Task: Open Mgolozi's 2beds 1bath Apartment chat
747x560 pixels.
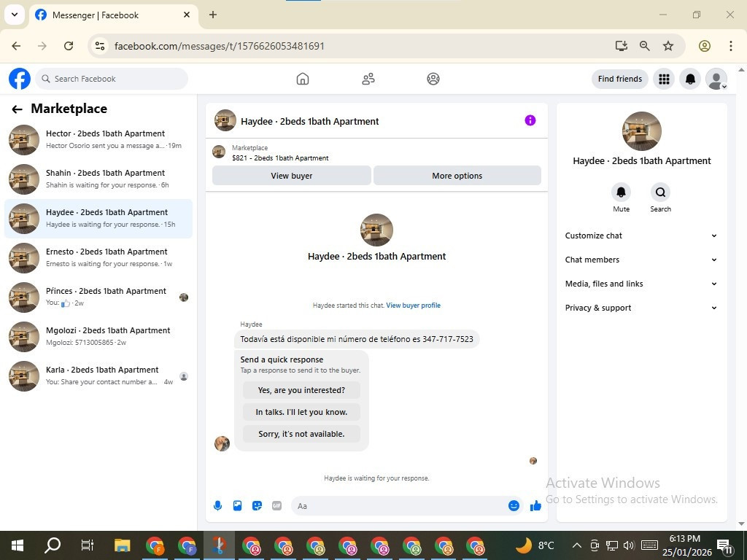Action: [98, 337]
